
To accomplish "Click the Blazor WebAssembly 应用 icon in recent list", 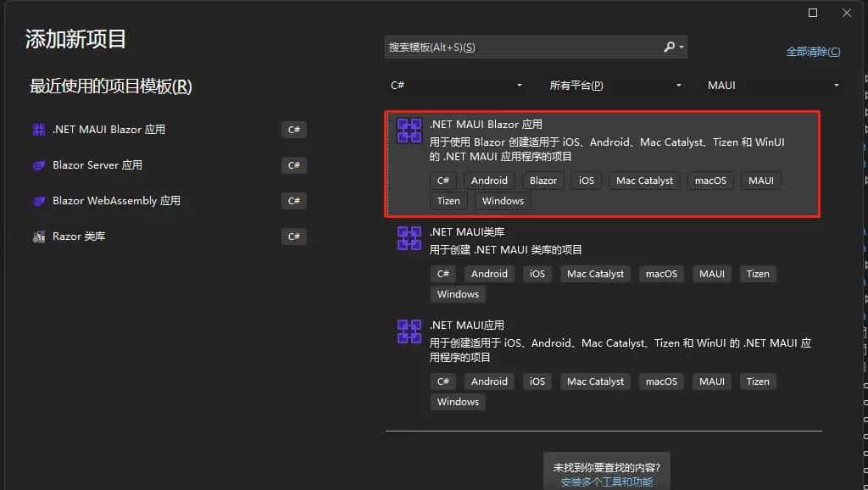I will 38,201.
